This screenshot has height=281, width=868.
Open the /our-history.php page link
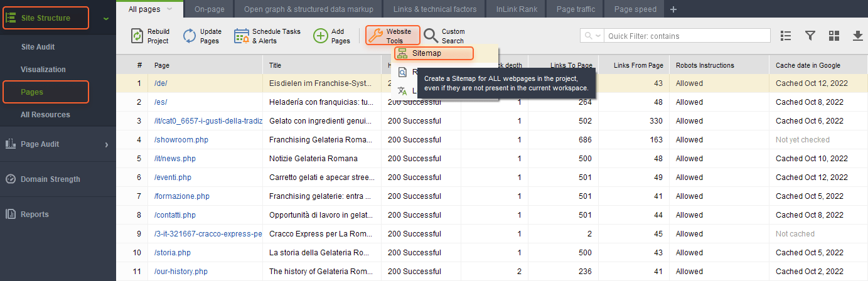pyautogui.click(x=181, y=272)
